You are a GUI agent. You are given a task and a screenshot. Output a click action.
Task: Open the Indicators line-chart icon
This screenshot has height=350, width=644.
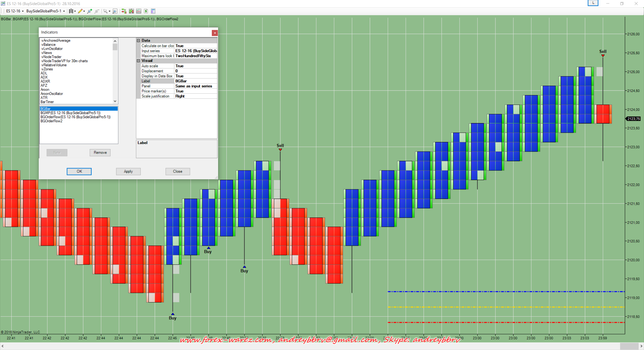139,11
